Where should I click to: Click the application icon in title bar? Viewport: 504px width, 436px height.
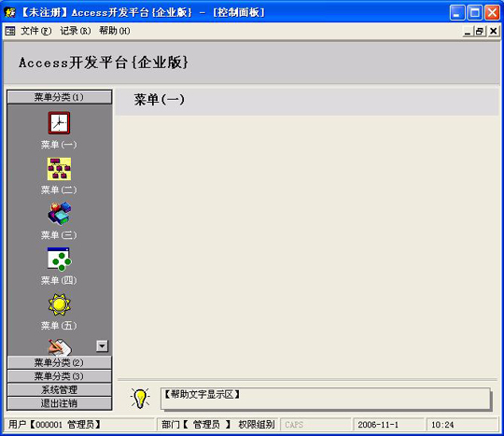coord(10,12)
